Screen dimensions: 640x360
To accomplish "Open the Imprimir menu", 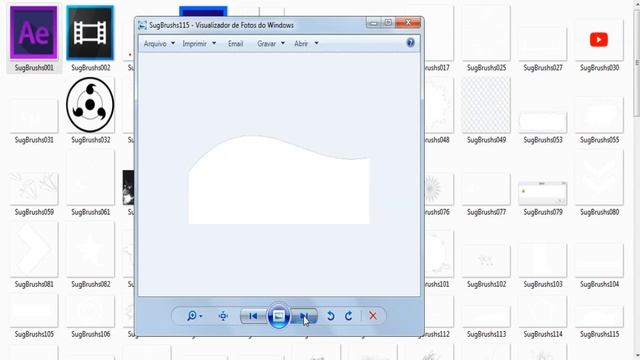I will click(x=194, y=44).
